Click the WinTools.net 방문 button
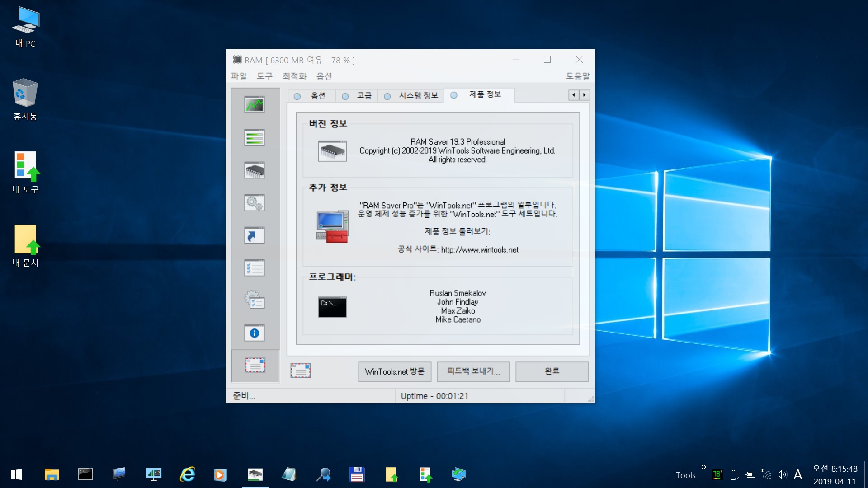 coord(395,371)
